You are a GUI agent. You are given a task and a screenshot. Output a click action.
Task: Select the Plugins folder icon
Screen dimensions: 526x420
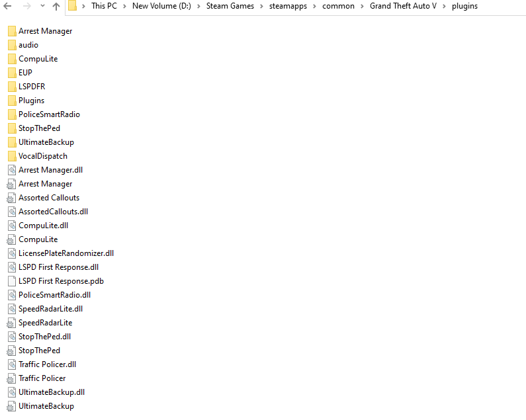[12, 101]
